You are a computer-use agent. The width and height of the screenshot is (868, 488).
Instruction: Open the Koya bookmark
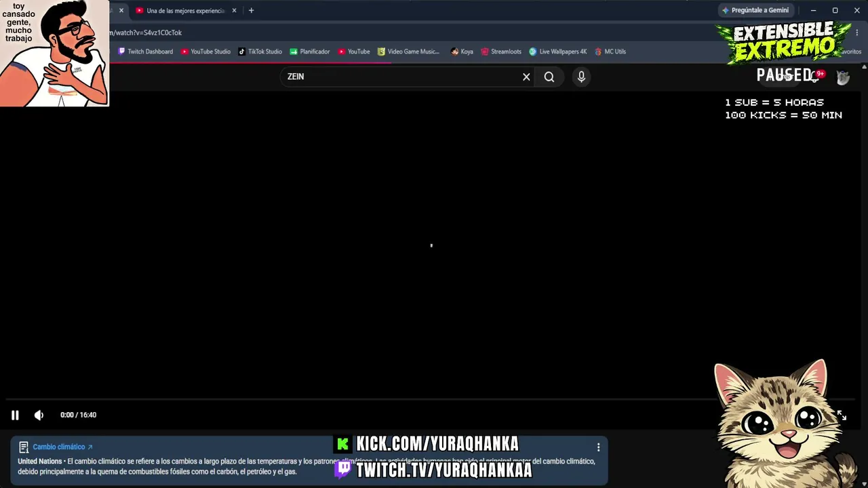[462, 52]
